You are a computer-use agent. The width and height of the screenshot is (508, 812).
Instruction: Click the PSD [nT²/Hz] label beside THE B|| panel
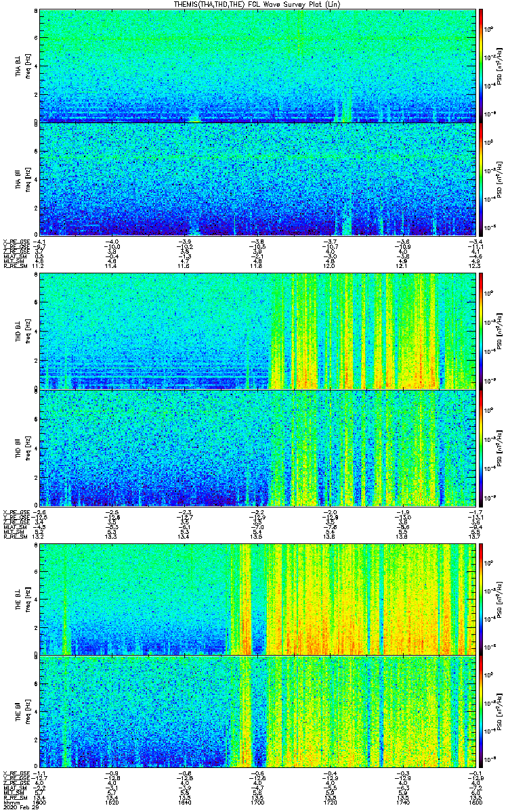(500, 711)
